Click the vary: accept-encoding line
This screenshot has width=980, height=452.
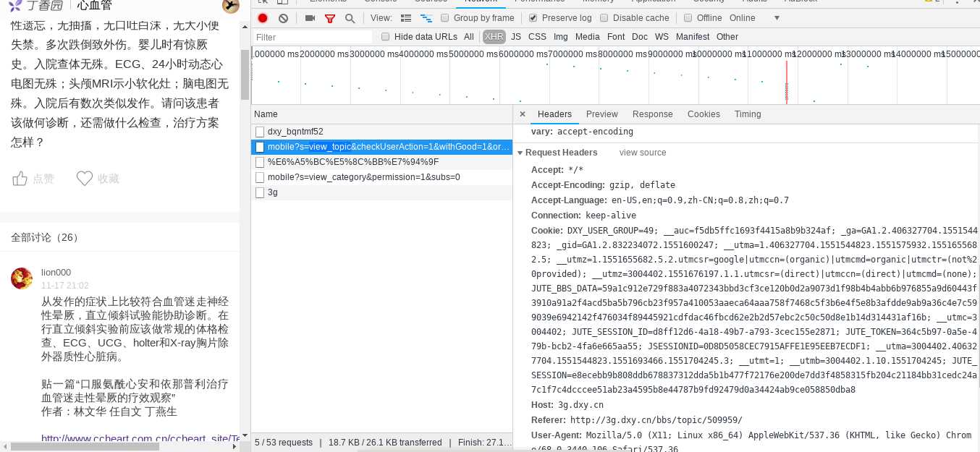tap(582, 132)
